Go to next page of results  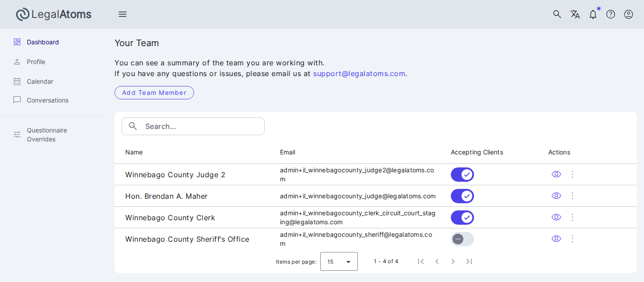(x=453, y=261)
